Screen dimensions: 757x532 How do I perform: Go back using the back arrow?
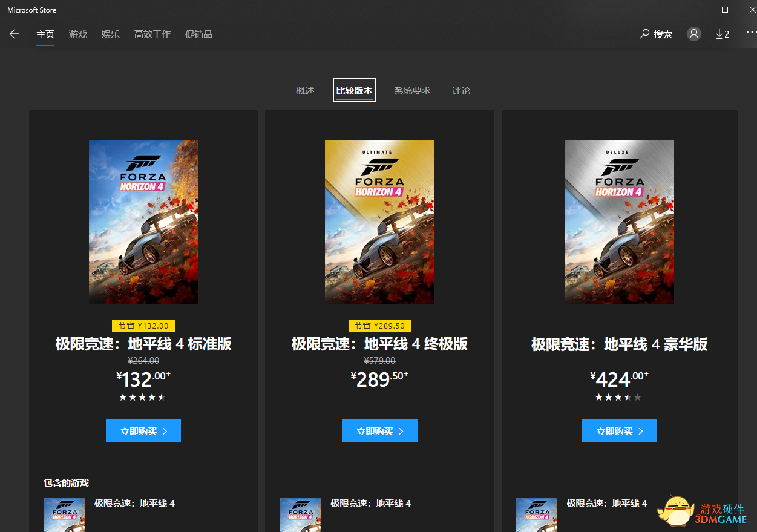(15, 34)
